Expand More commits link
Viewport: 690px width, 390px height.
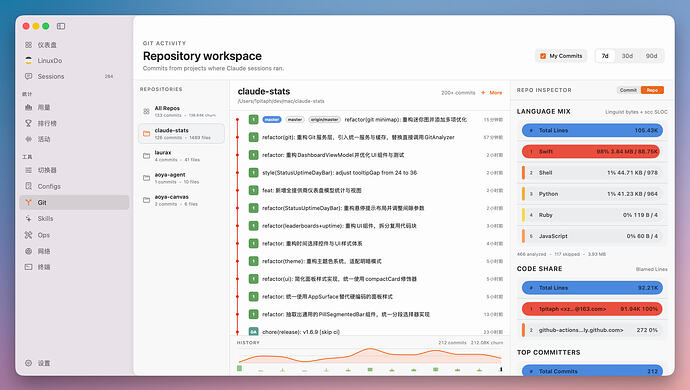tap(492, 92)
